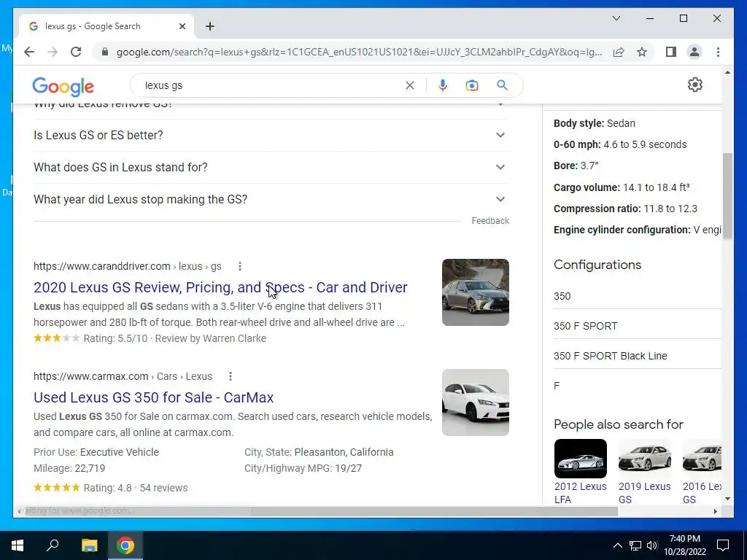Open the Chrome profile avatar menu
The height and width of the screenshot is (560, 747).
tap(694, 52)
